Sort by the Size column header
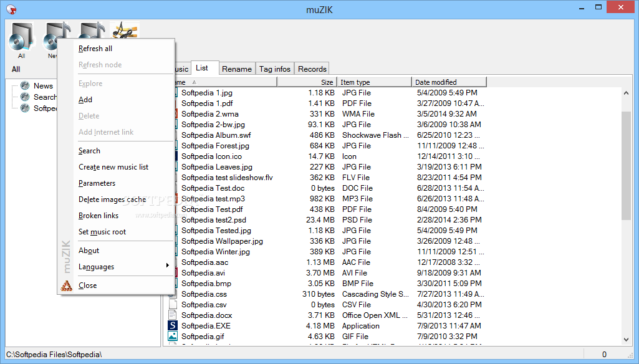This screenshot has width=639, height=364. pyautogui.click(x=307, y=82)
